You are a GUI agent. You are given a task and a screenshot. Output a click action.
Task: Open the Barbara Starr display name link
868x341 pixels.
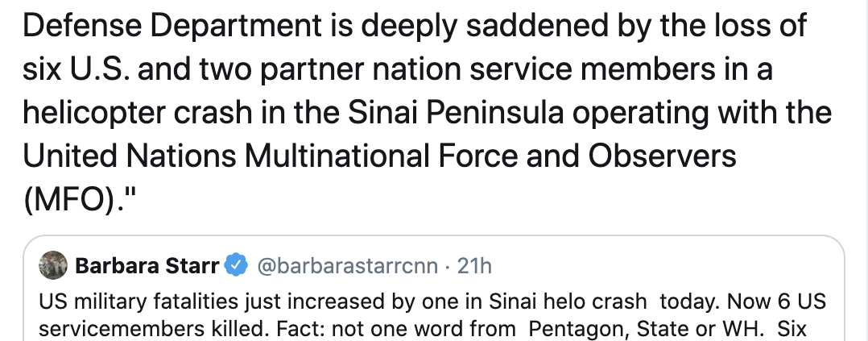[147, 265]
